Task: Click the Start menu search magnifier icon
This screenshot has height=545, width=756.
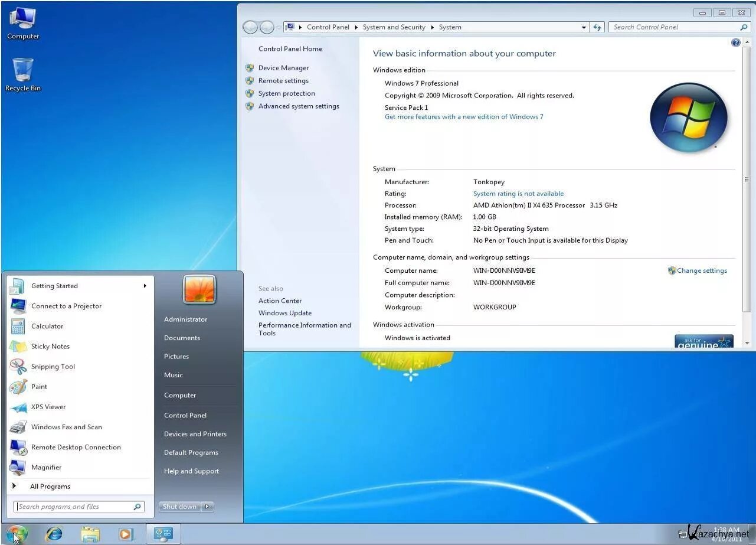Action: (137, 507)
